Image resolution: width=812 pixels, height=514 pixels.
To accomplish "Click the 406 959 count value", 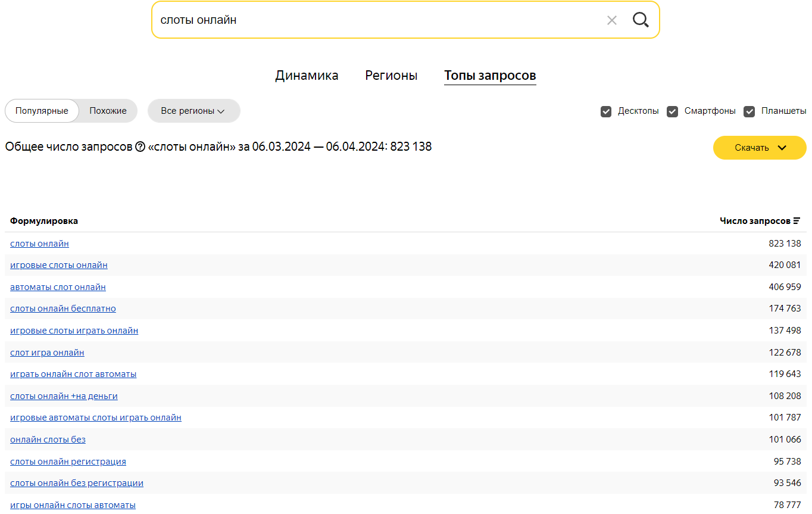I will pos(785,287).
